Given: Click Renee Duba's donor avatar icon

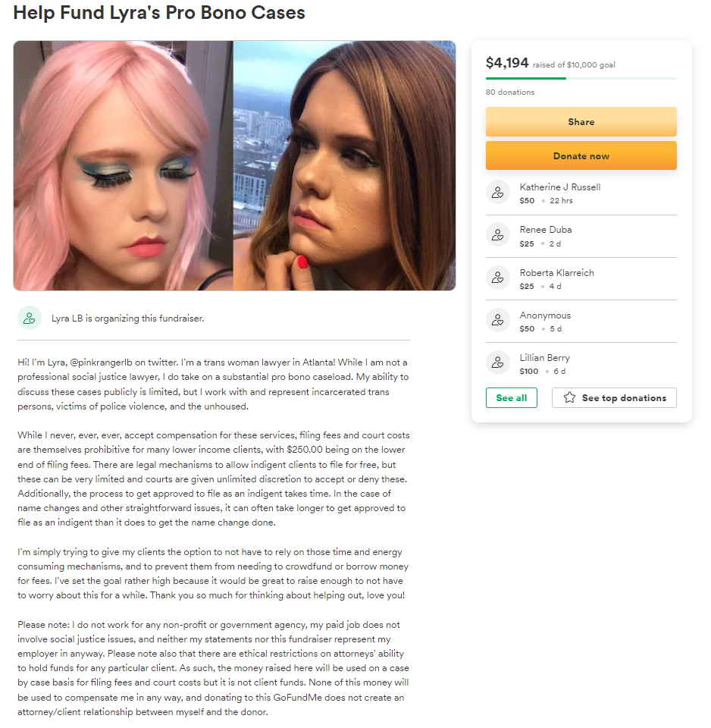Looking at the screenshot, I should [x=497, y=235].
